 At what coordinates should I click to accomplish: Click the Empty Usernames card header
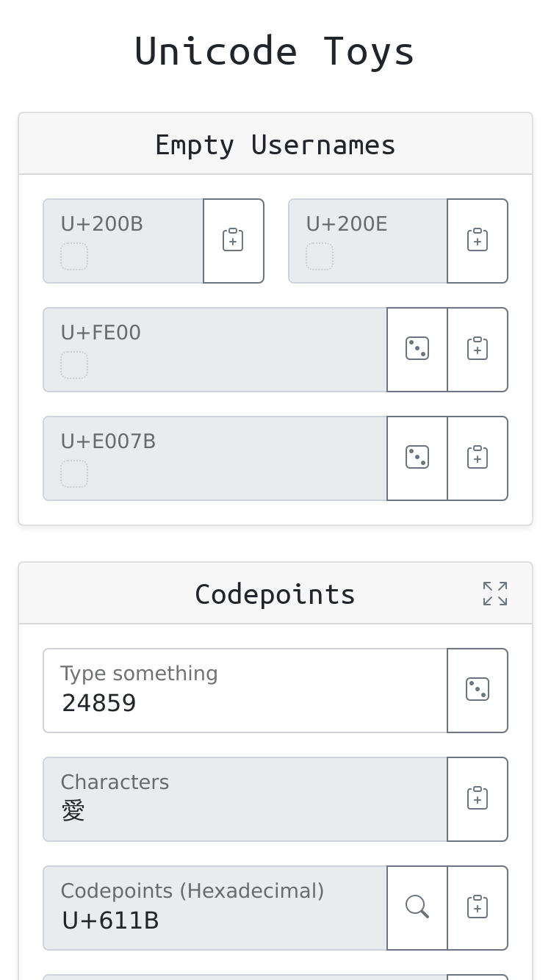coord(275,145)
